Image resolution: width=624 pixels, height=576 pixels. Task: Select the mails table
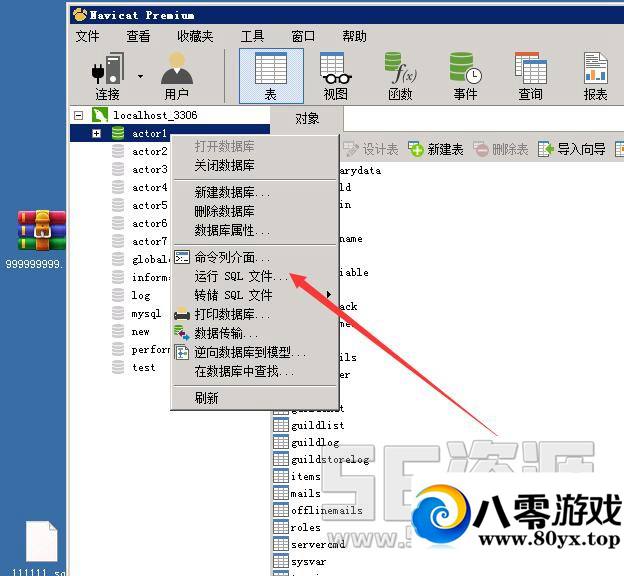coord(306,494)
